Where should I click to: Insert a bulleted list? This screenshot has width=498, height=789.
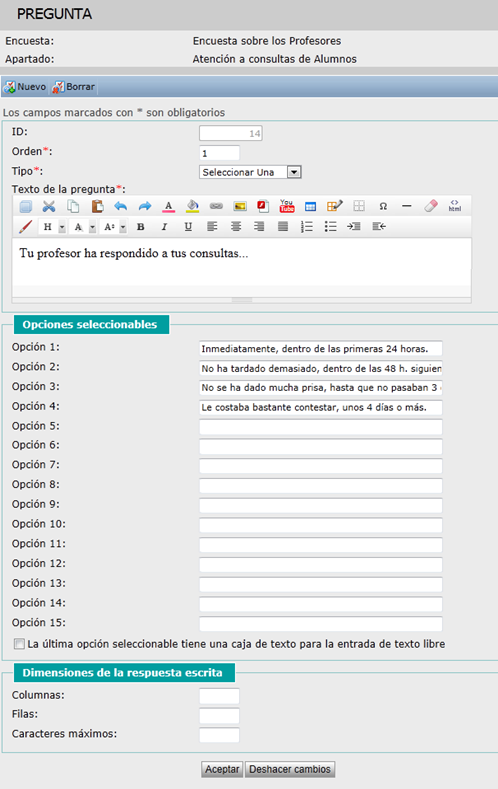point(330,227)
